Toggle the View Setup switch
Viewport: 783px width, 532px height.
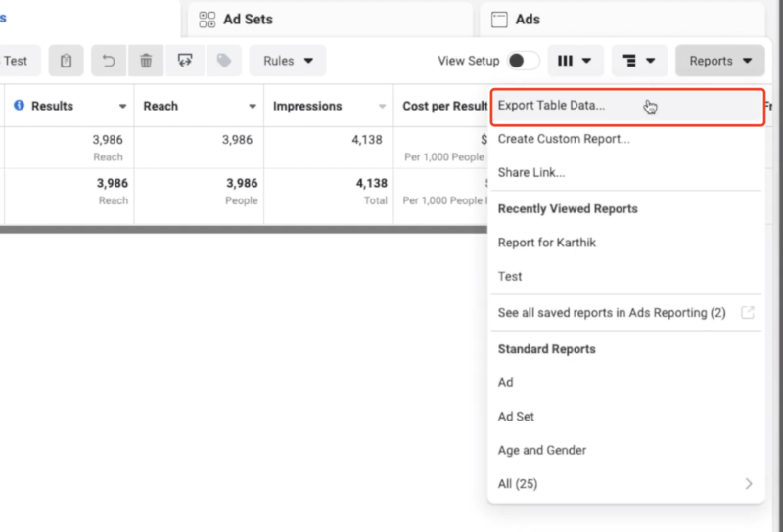[x=523, y=61]
